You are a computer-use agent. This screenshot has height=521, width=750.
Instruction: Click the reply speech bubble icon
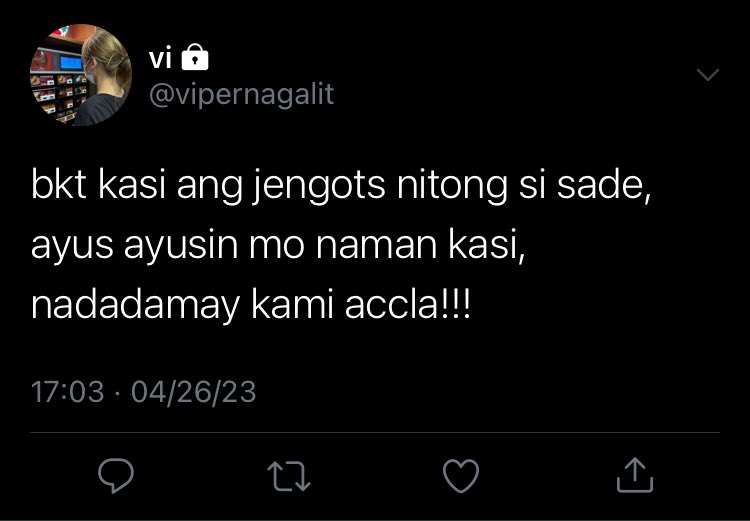[116, 476]
